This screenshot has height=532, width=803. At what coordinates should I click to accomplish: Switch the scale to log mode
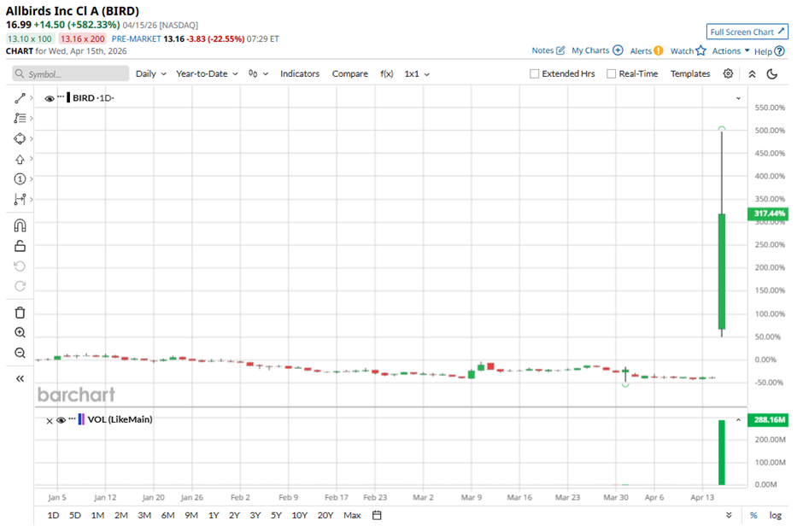pyautogui.click(x=776, y=515)
